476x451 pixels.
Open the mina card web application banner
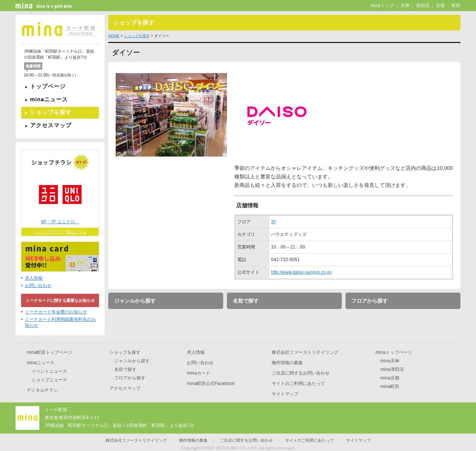[x=60, y=257]
